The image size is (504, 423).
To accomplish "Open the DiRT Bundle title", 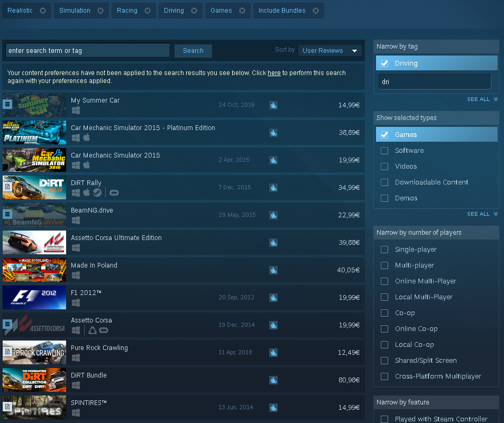I will (x=89, y=375).
